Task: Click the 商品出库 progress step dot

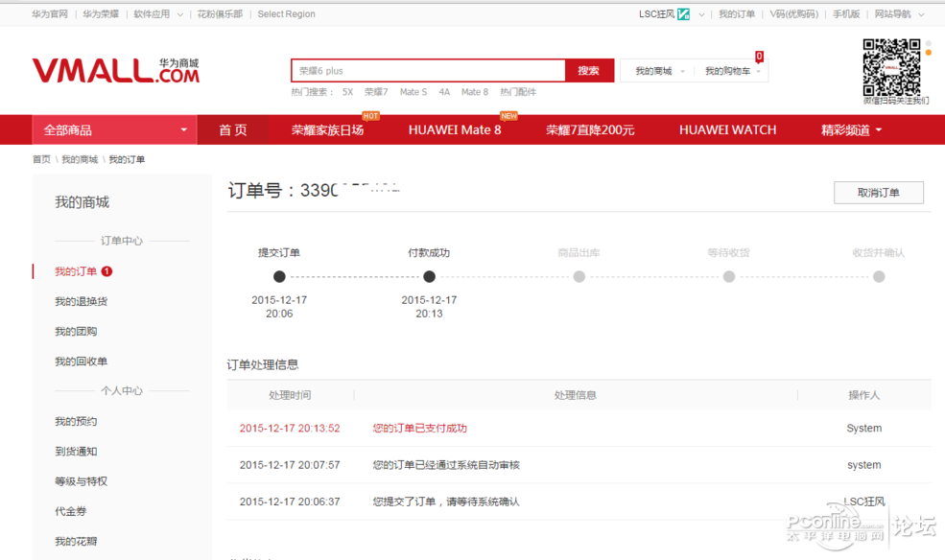Action: [x=579, y=277]
